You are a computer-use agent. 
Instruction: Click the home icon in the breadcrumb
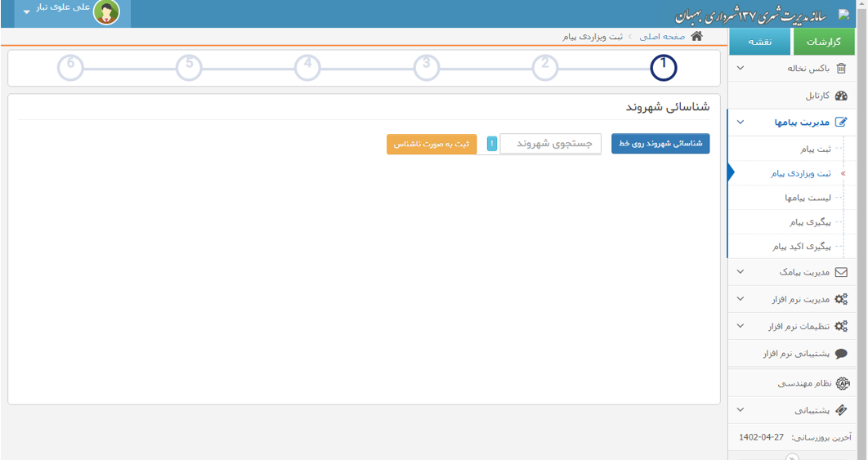696,37
